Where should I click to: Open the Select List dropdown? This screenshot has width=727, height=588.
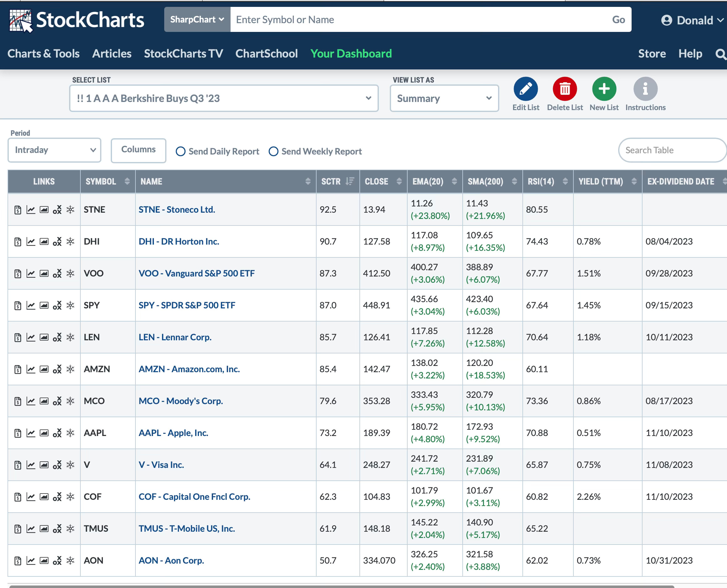pos(224,98)
